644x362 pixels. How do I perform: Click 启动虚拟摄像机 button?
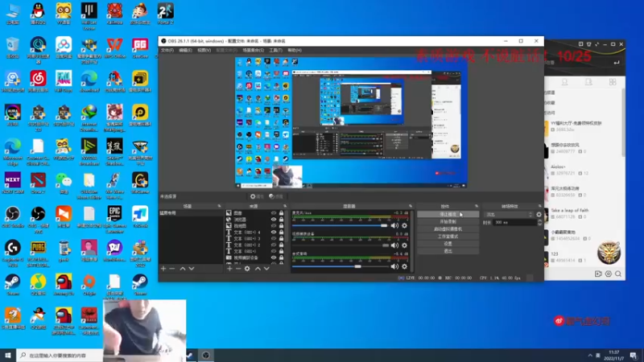448,229
